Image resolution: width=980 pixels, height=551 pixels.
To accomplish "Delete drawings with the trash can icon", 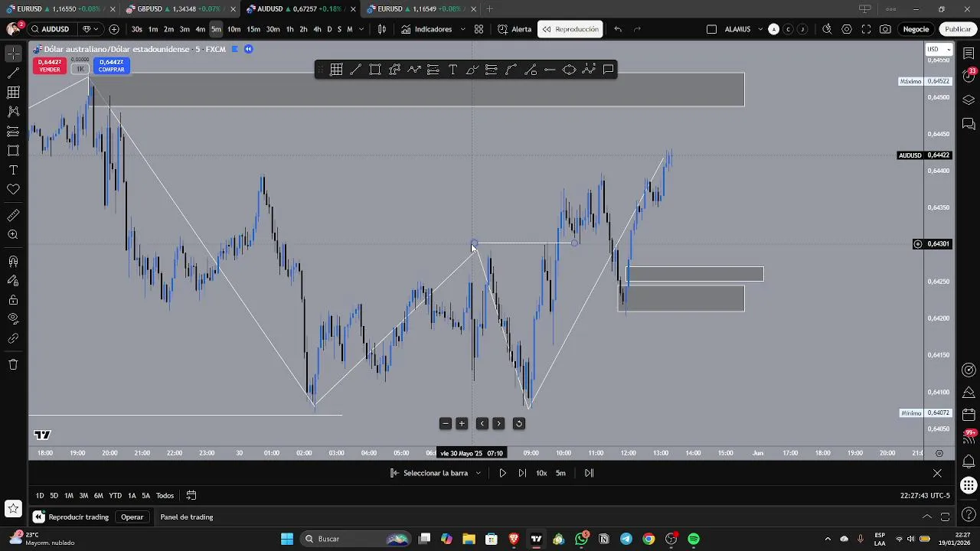I will tap(13, 364).
